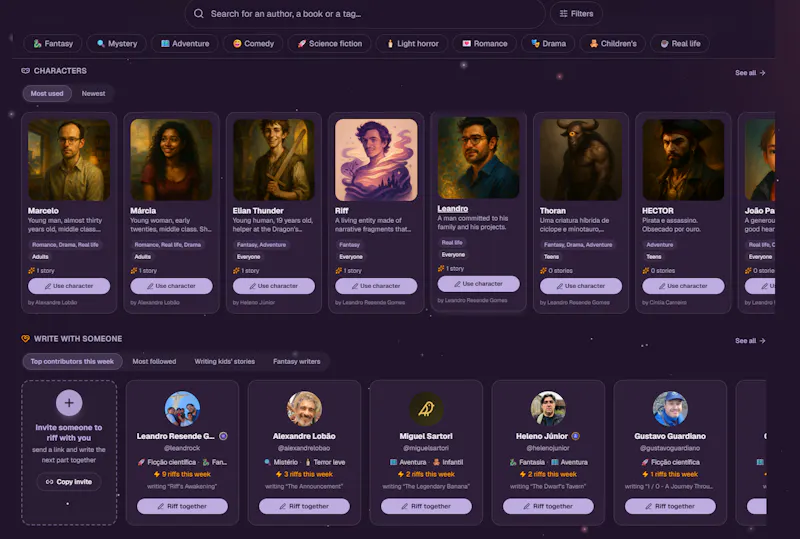
Task: Select the Light horror genre tag
Action: (412, 43)
